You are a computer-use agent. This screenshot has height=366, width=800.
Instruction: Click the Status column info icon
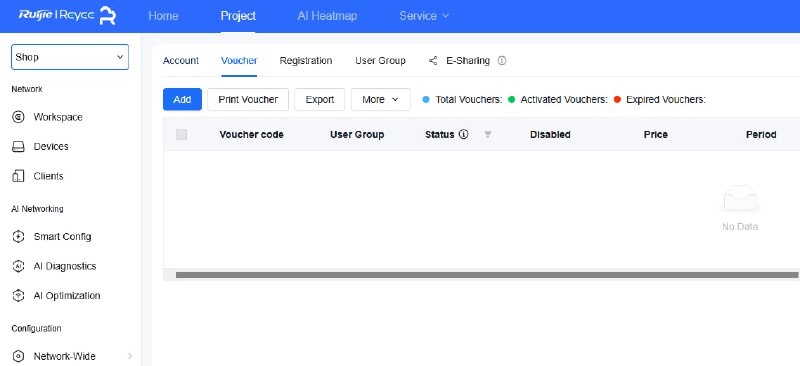pyautogui.click(x=463, y=135)
